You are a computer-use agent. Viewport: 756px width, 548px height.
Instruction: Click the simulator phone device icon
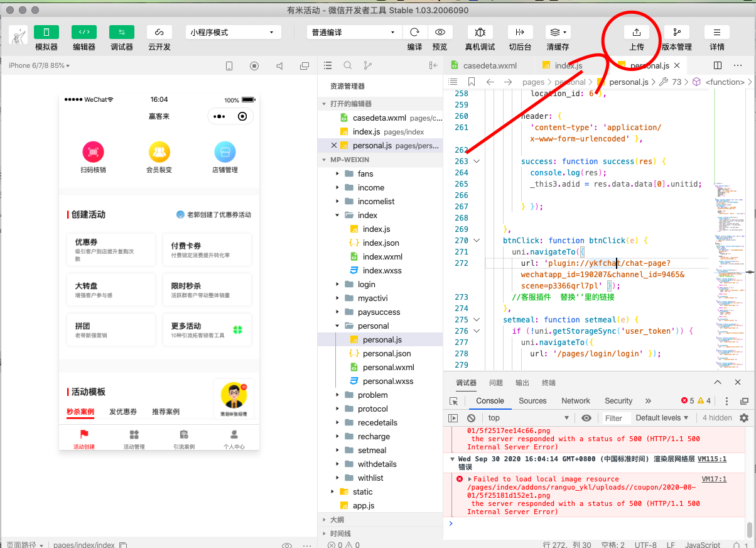(229, 66)
